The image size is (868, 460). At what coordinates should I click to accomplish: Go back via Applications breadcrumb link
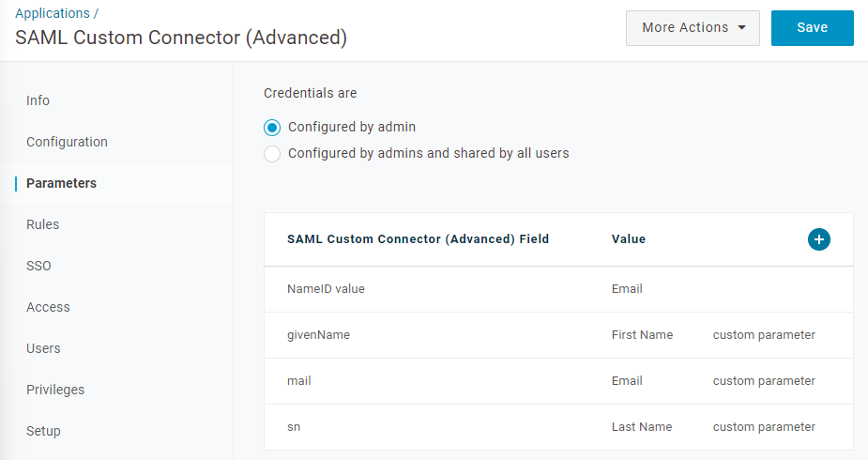coord(52,13)
